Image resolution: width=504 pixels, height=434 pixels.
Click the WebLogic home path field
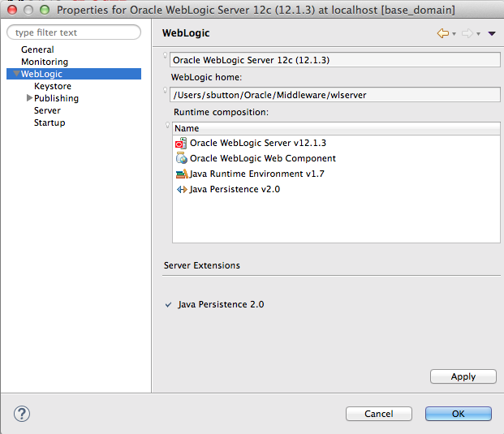[335, 95]
